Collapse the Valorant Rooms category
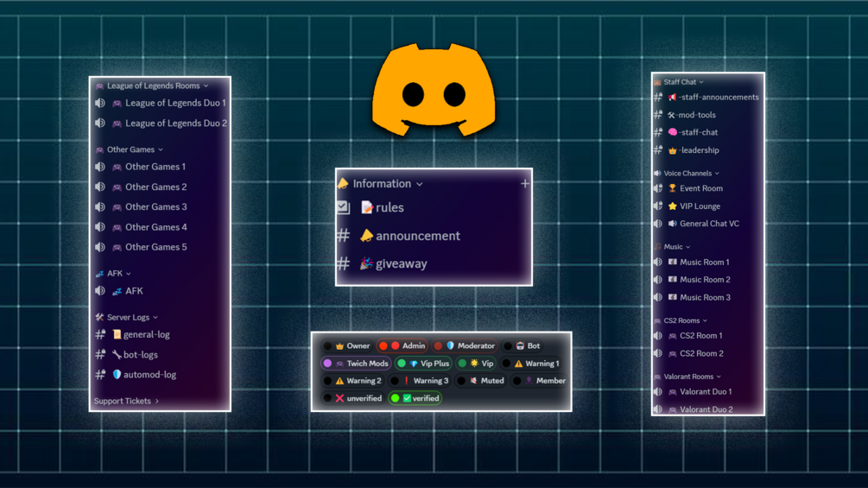Screen dimensions: 868x488 pos(687,377)
